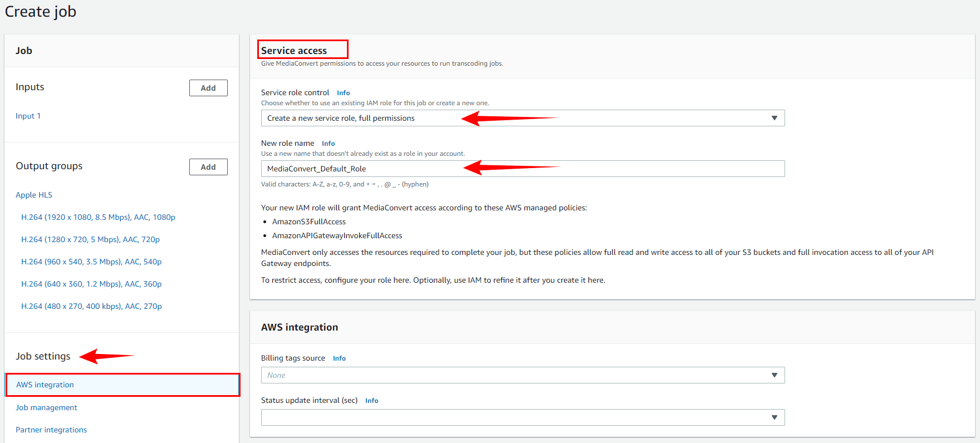Expand the Service role control dropdown
The image size is (980, 443).
[523, 118]
